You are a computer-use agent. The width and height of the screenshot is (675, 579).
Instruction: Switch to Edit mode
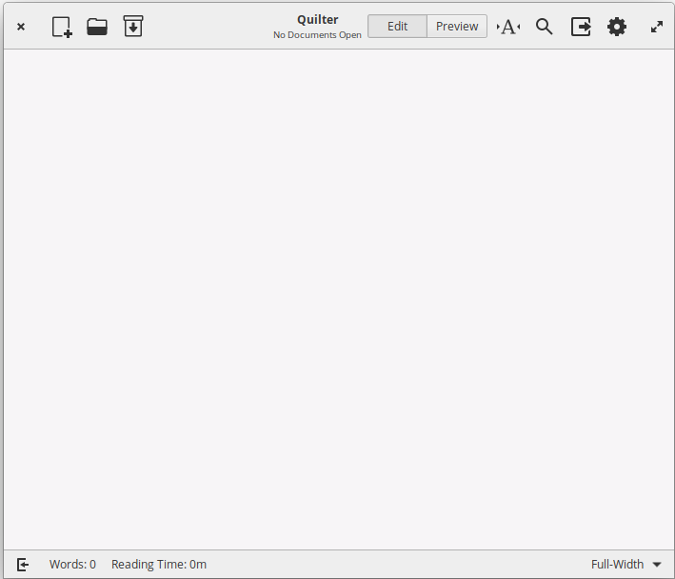pos(397,26)
